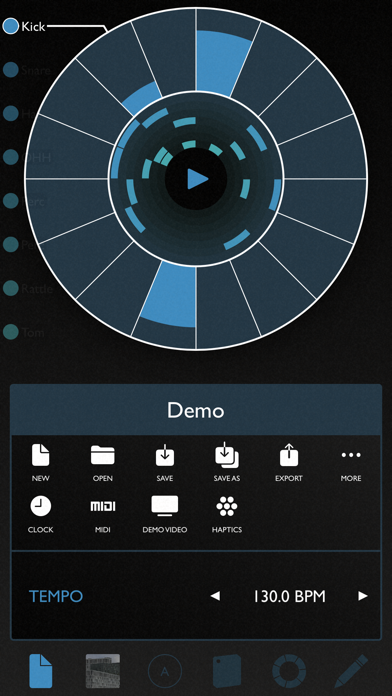
Task: Open the photo thumbnail tab
Action: (x=103, y=671)
